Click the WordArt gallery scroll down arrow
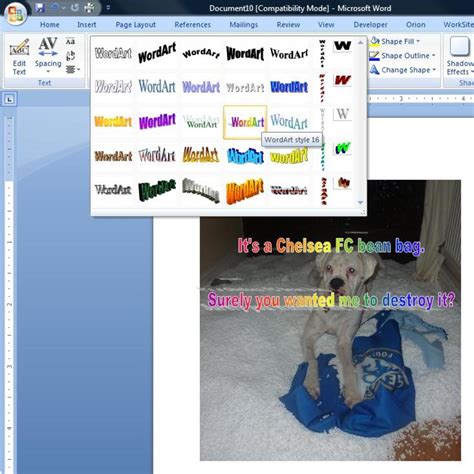The height and width of the screenshot is (474, 474). tap(360, 202)
